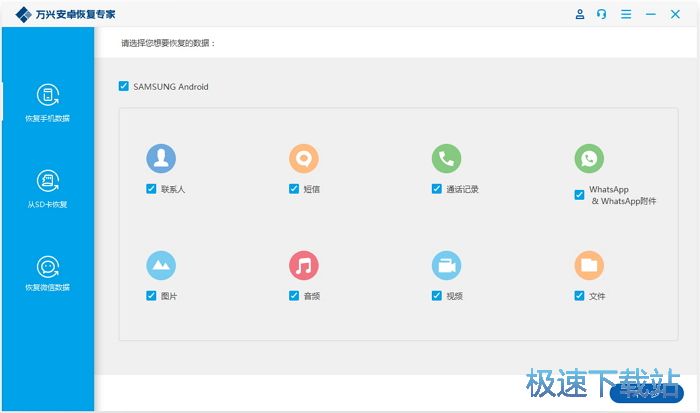Toggle the 联系人 checkbox
This screenshot has height=413, width=700.
(151, 189)
